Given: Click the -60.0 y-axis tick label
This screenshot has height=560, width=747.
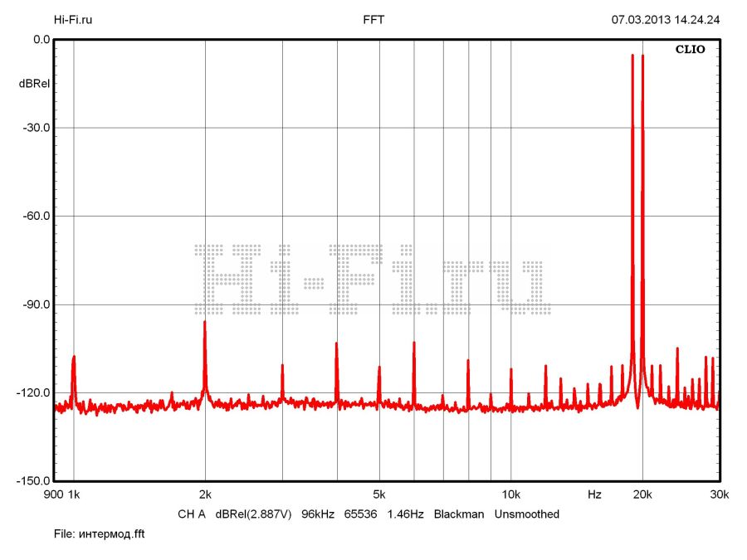Looking at the screenshot, I should [x=35, y=216].
